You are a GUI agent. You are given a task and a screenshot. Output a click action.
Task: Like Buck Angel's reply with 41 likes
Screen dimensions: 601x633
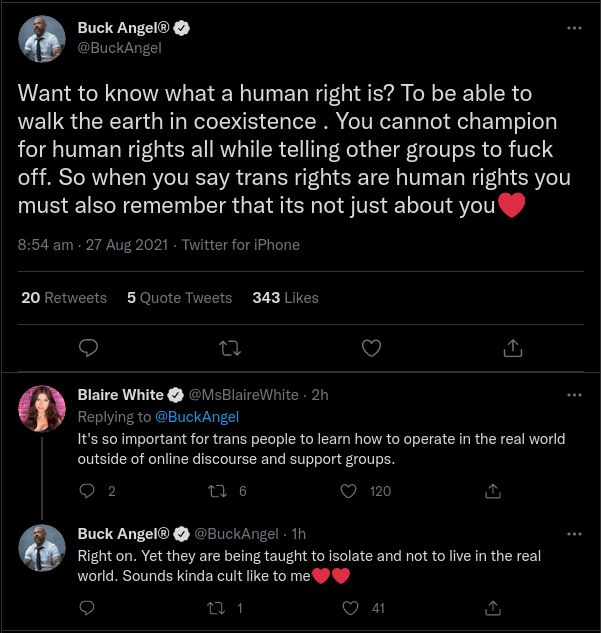coord(350,608)
